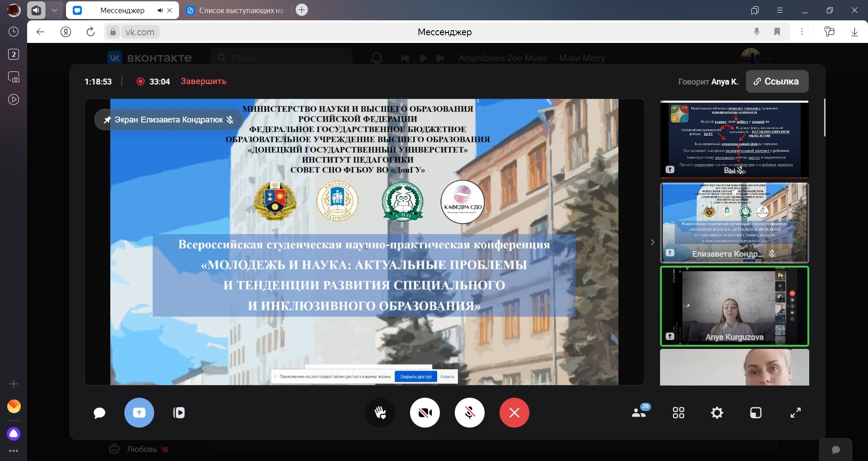The height and width of the screenshot is (461, 868).
Task: Open Yandex home button
Action: 66,32
